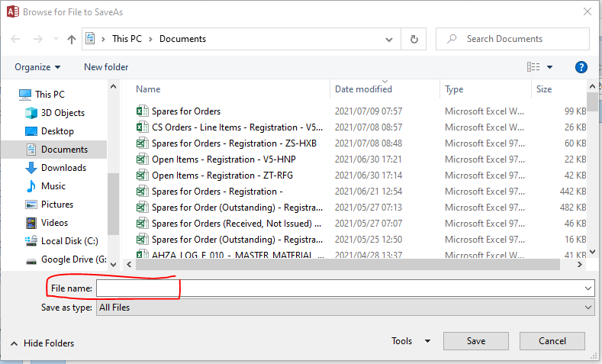Screen dimensions: 602x364
Task: Collapse the folder pane with Hide Folders
Action: tap(43, 343)
